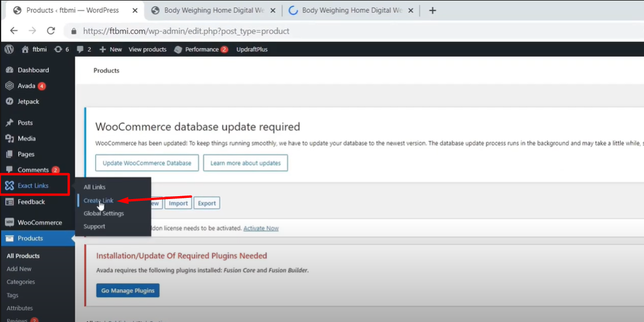The width and height of the screenshot is (644, 322).
Task: Click the Feedback sidebar icon
Action: [x=10, y=202]
